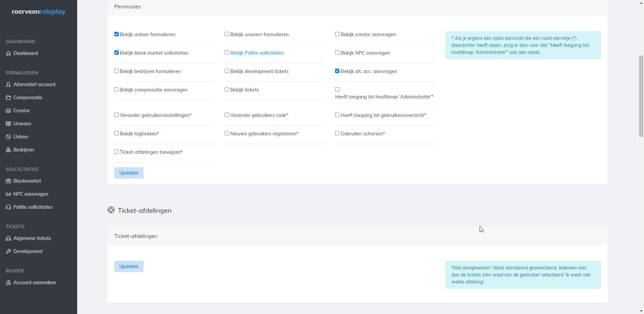Click the Politie sollicitaties headset icon
The image size is (644, 314).
(x=8, y=207)
